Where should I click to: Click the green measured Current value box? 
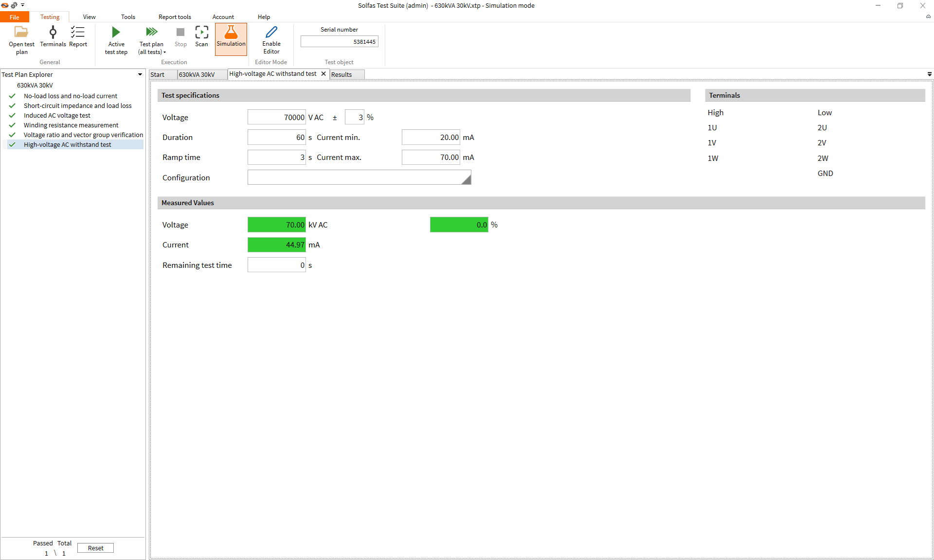coord(276,245)
